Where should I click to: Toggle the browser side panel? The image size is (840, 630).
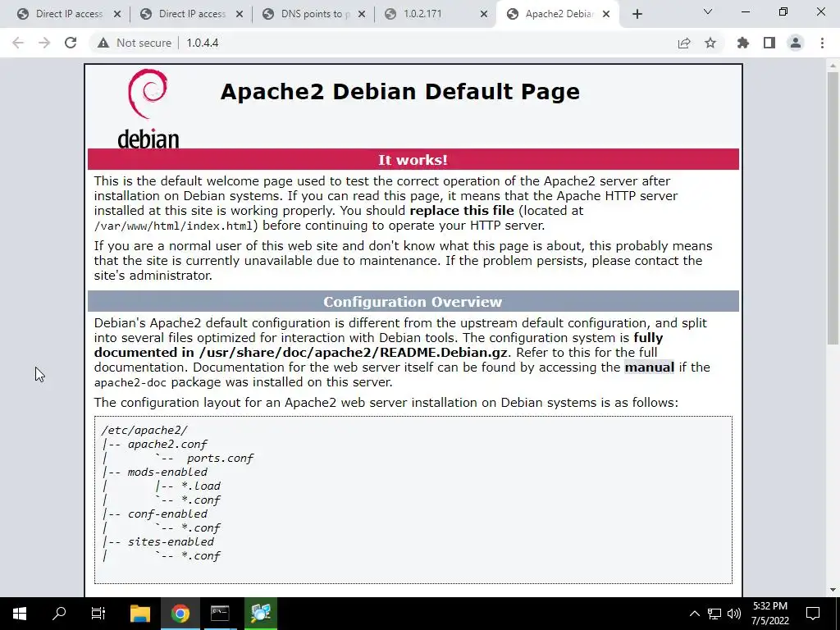(769, 43)
